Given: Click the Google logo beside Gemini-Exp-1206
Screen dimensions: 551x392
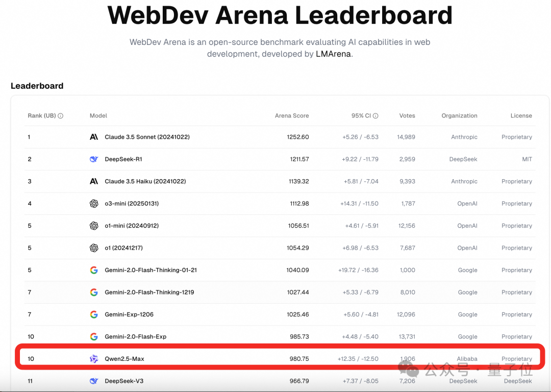Looking at the screenshot, I should tap(94, 314).
